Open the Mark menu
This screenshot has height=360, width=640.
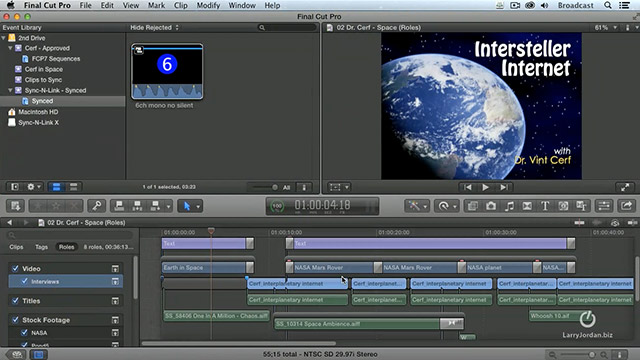pos(156,5)
